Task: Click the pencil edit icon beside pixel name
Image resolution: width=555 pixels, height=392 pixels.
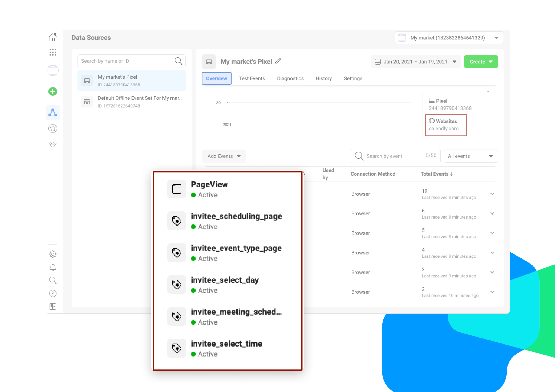Action: [x=278, y=61]
